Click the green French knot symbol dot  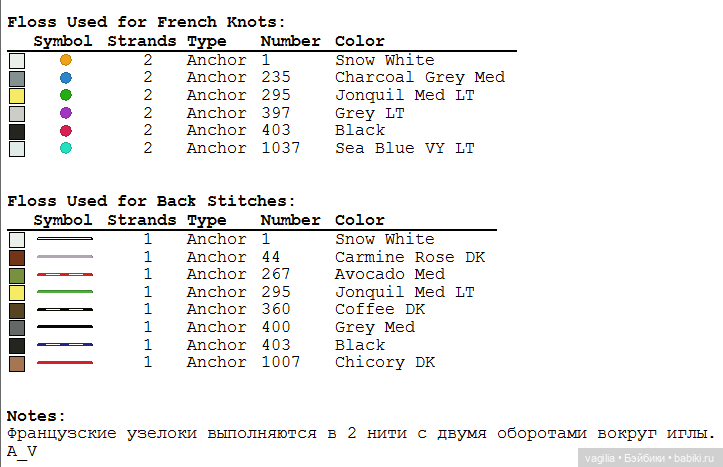point(66,95)
